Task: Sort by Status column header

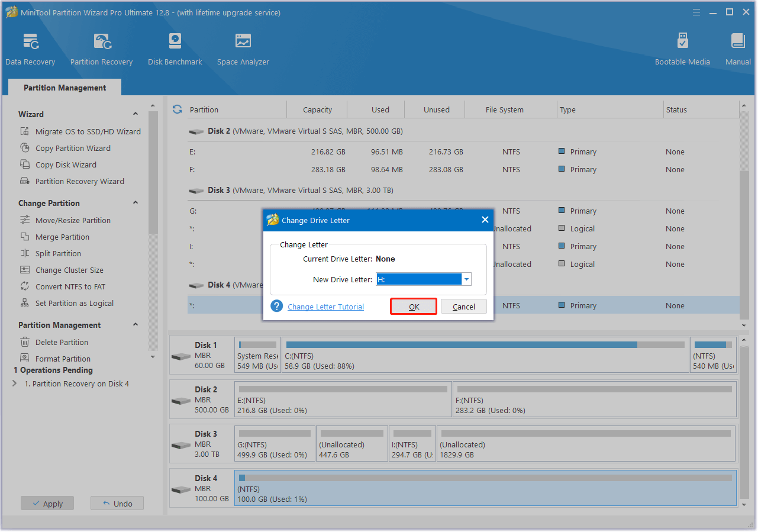Action: pos(702,109)
